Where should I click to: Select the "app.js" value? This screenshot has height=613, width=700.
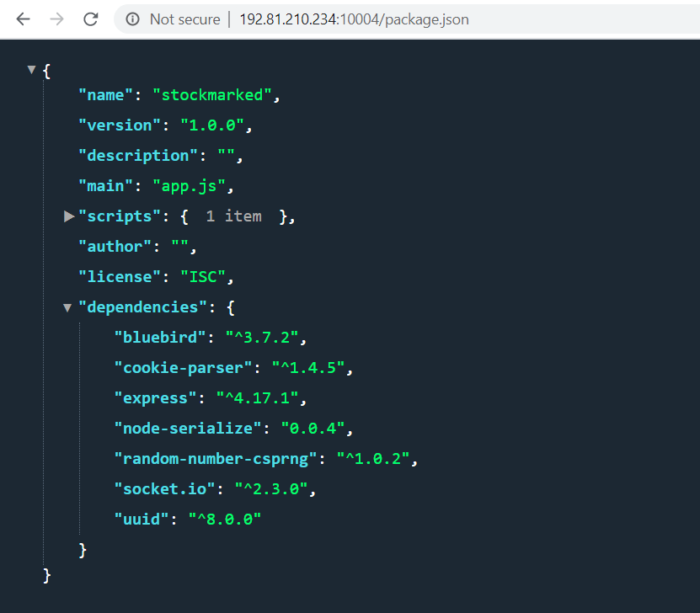pyautogui.click(x=189, y=186)
